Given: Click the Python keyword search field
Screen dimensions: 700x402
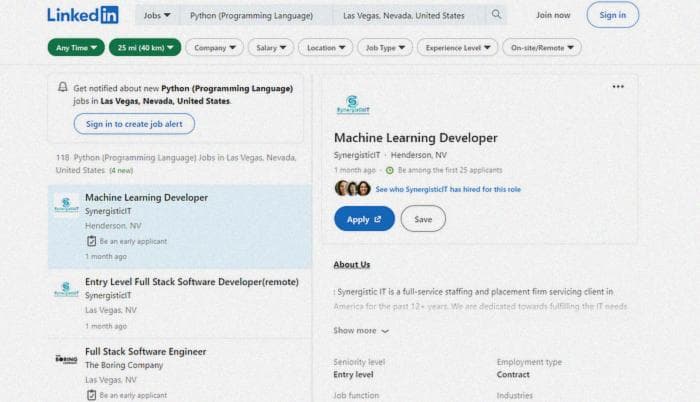Looking at the screenshot, I should [256, 15].
